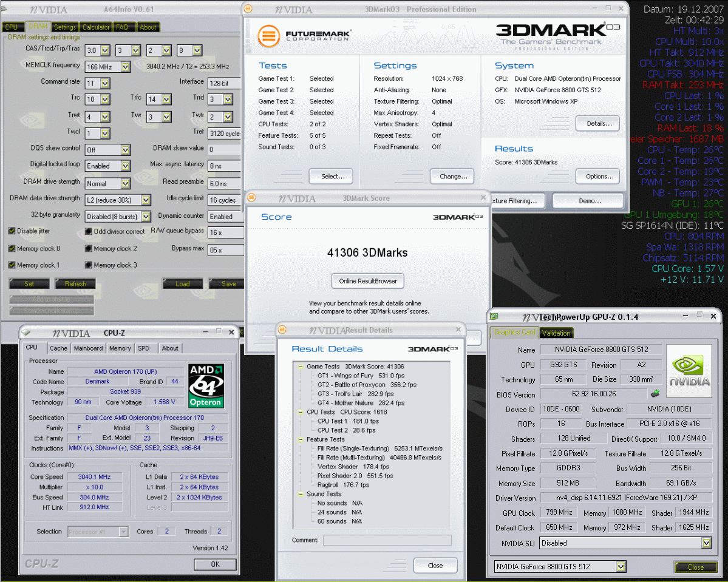This screenshot has height=582, width=728.
Task: Collapse the Game Tests tree node
Action: pos(301,366)
